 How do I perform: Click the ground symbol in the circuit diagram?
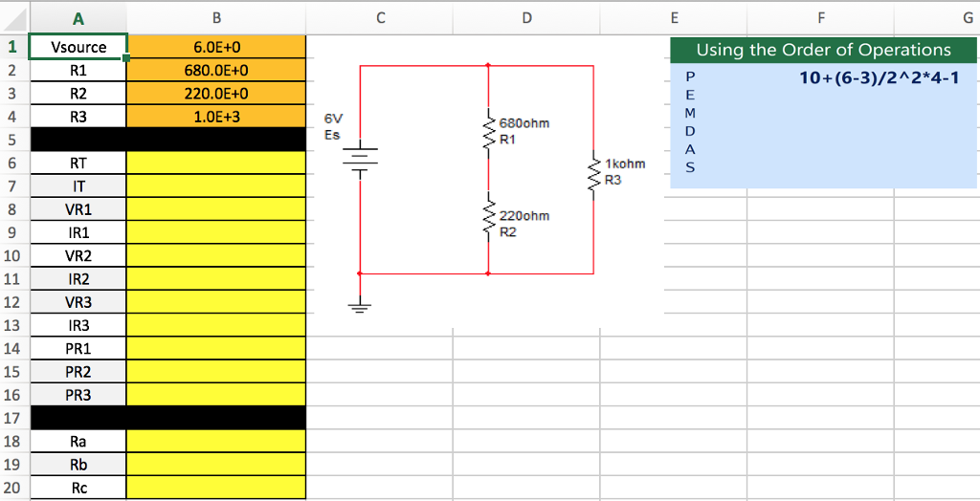pos(360,305)
